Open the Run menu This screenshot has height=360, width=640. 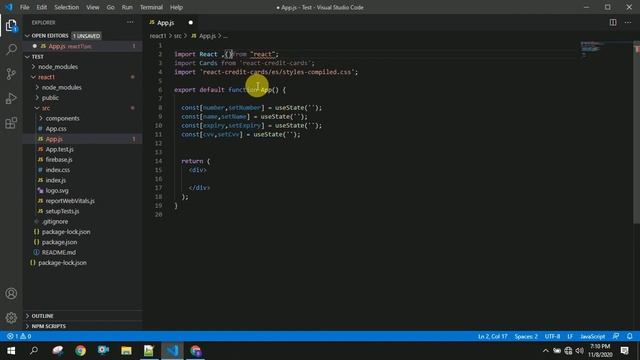coord(127,7)
